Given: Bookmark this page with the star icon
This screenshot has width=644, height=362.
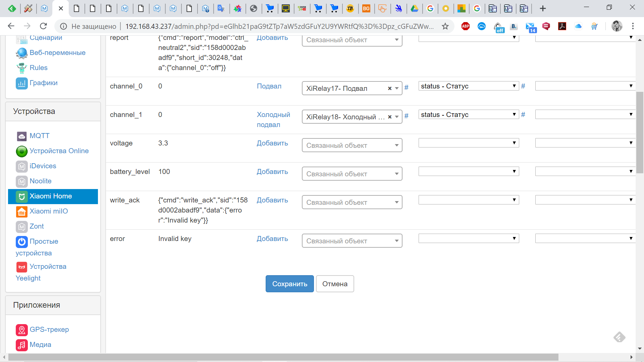Looking at the screenshot, I should tap(445, 26).
